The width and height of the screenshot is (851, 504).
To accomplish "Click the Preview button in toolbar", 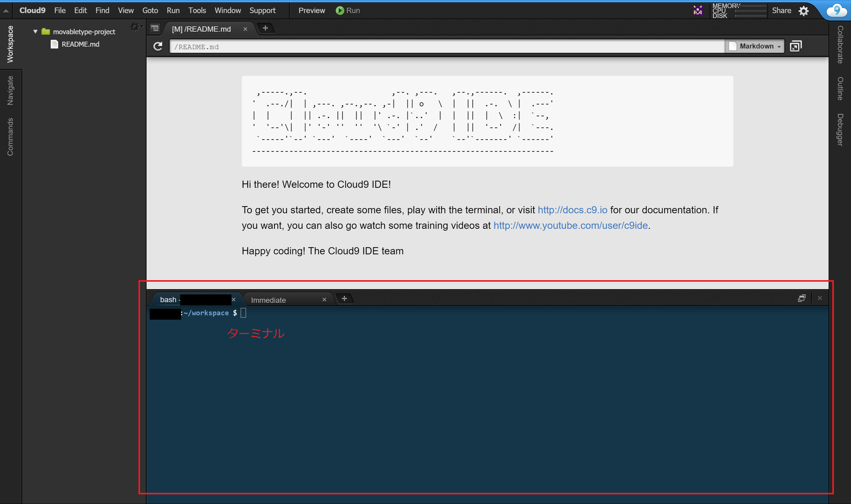I will (312, 11).
